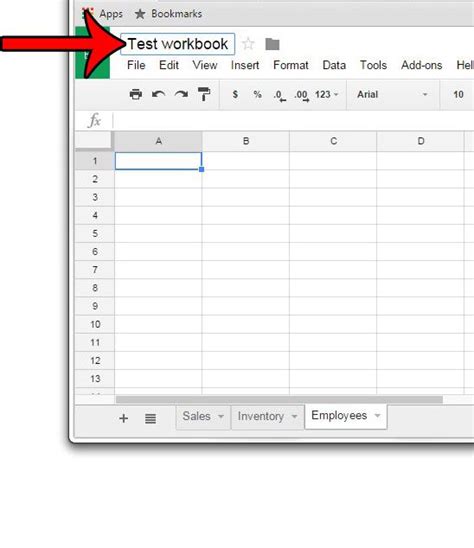Screen dimensions: 474x548
Task: Click the Undo arrow icon
Action: [158, 94]
